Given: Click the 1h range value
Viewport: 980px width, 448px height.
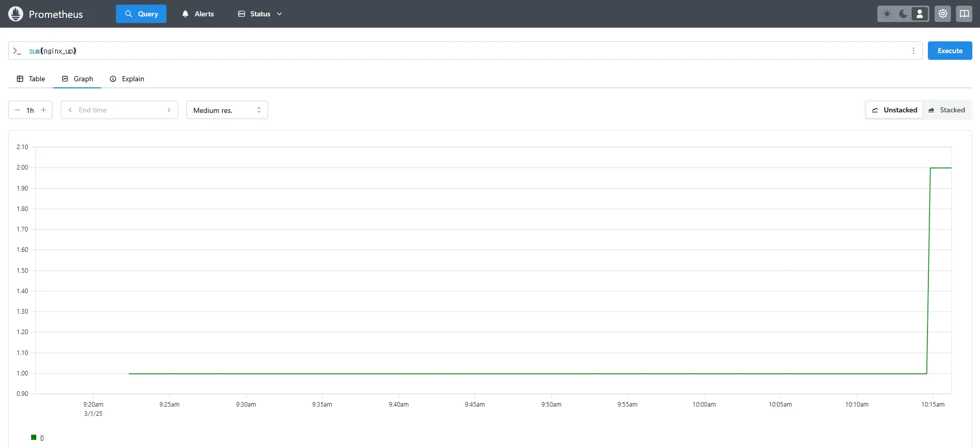Looking at the screenshot, I should click(x=30, y=110).
